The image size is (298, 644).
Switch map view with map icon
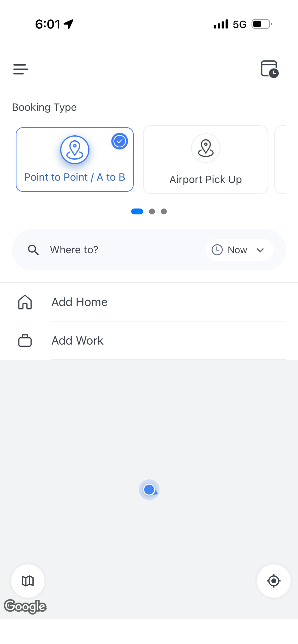tap(28, 581)
